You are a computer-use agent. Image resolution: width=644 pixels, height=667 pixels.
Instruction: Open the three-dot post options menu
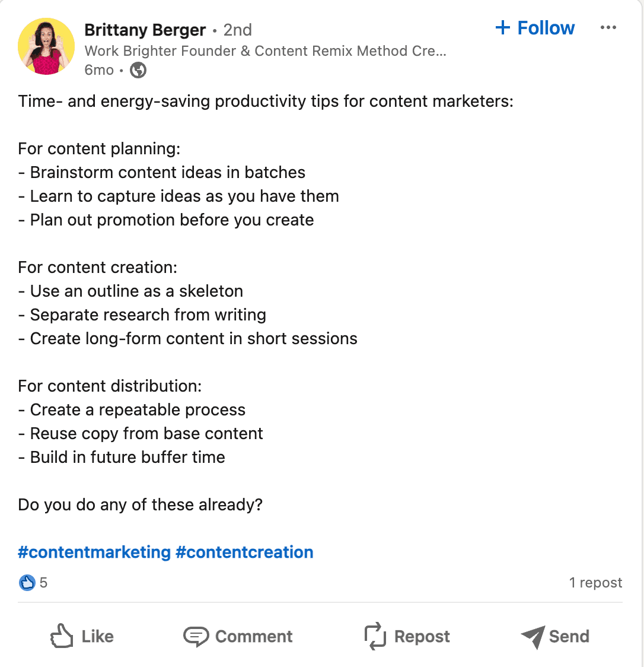(x=608, y=27)
